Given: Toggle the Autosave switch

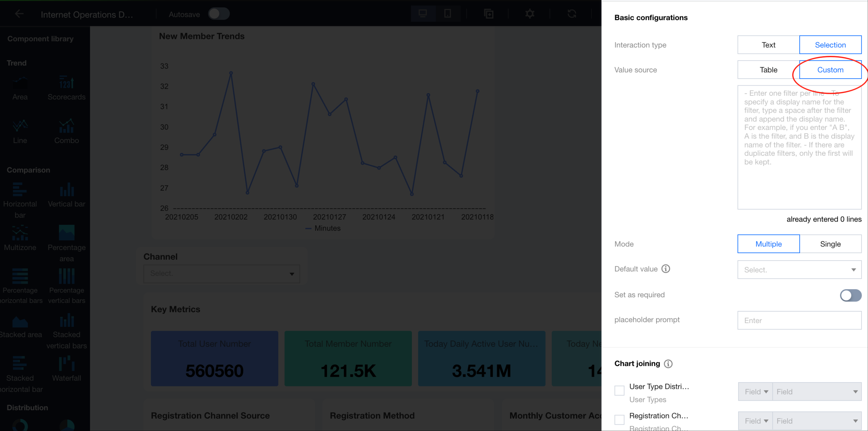Looking at the screenshot, I should point(218,14).
